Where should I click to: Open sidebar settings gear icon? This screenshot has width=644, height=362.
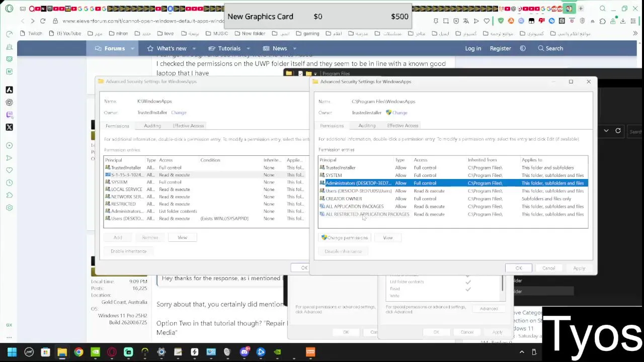[x=9, y=208]
